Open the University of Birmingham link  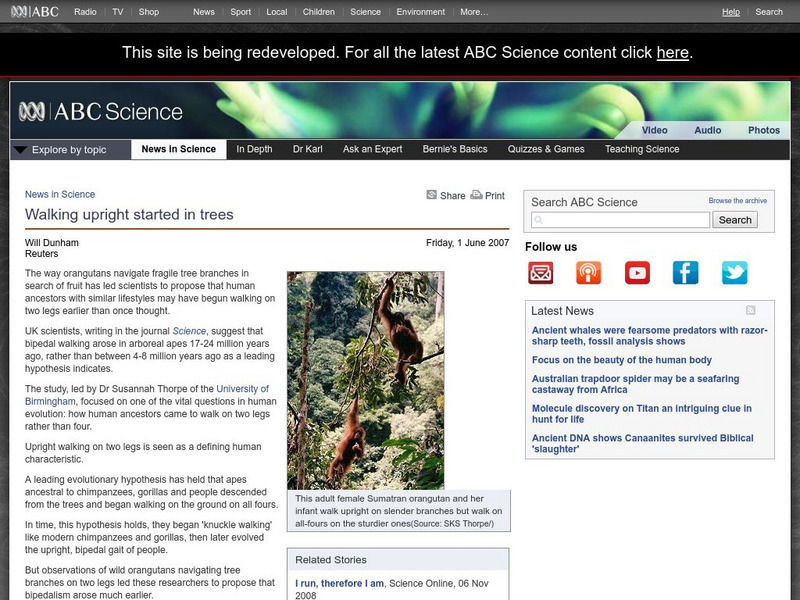point(147,395)
